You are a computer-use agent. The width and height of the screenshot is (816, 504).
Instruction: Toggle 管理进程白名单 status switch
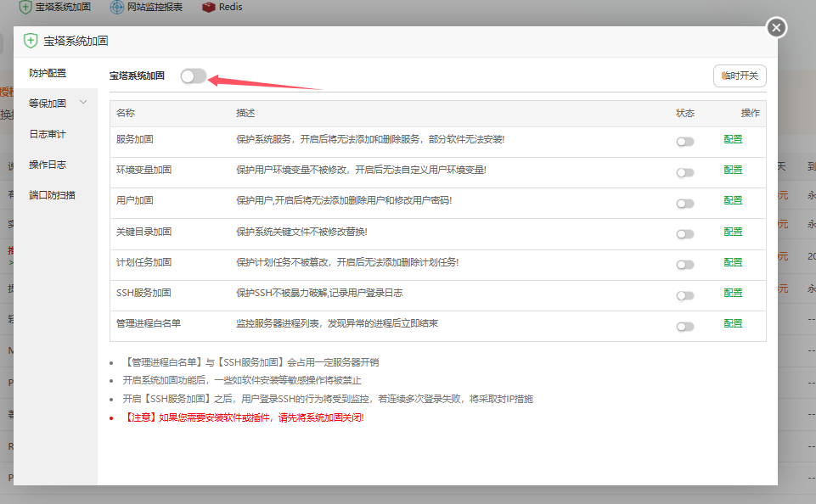click(684, 327)
